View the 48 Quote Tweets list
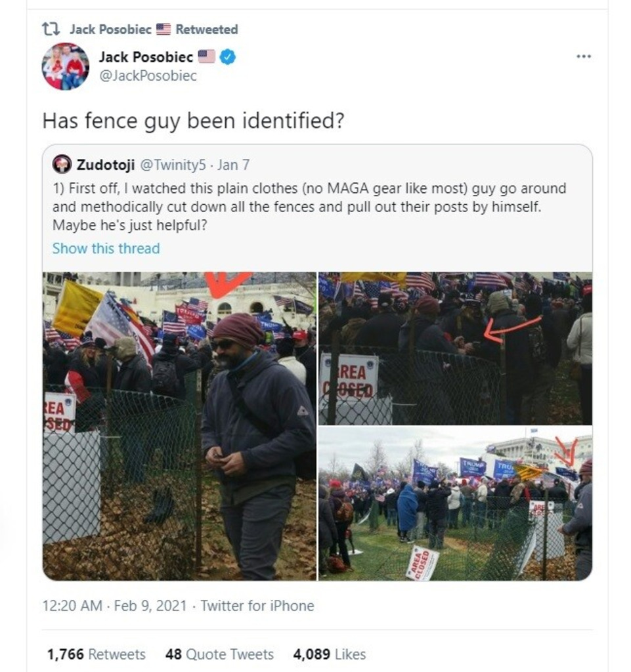The width and height of the screenshot is (631, 672). tap(219, 654)
